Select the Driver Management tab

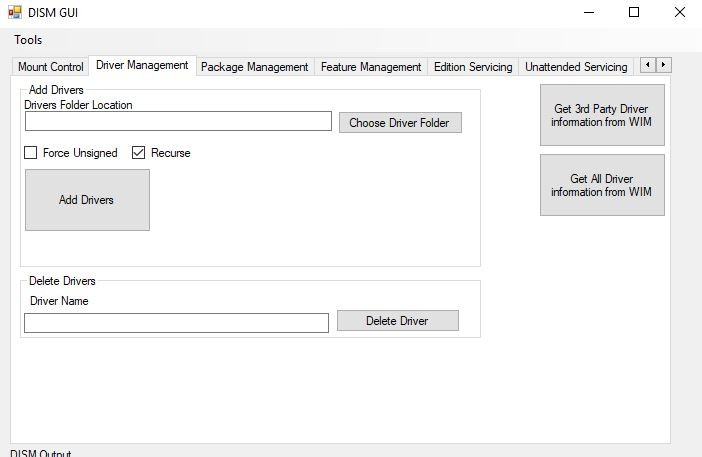(x=142, y=65)
